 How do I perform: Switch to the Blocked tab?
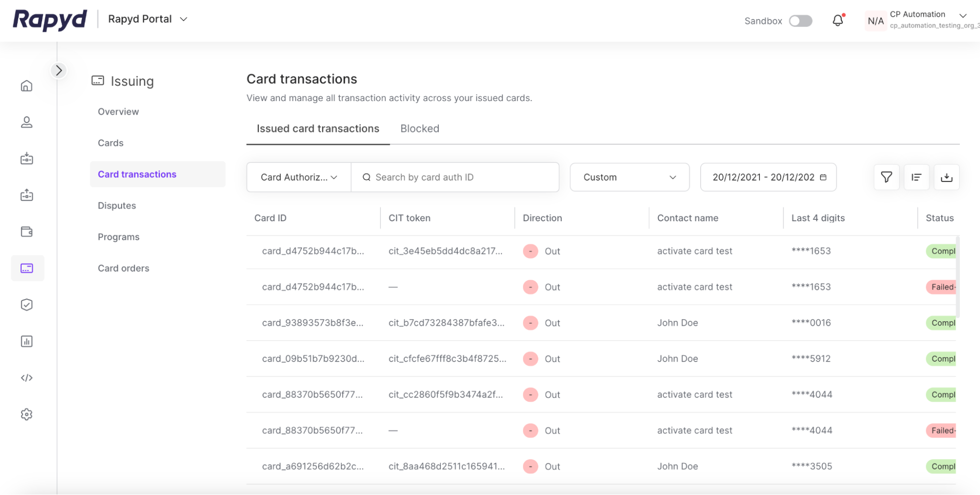point(420,129)
